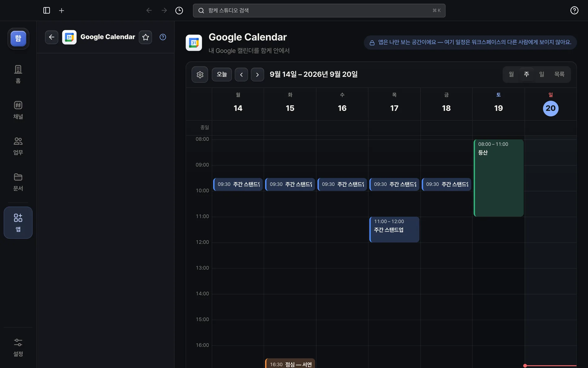Select day header 18
Image resolution: width=588 pixels, height=368 pixels.
coord(446,108)
